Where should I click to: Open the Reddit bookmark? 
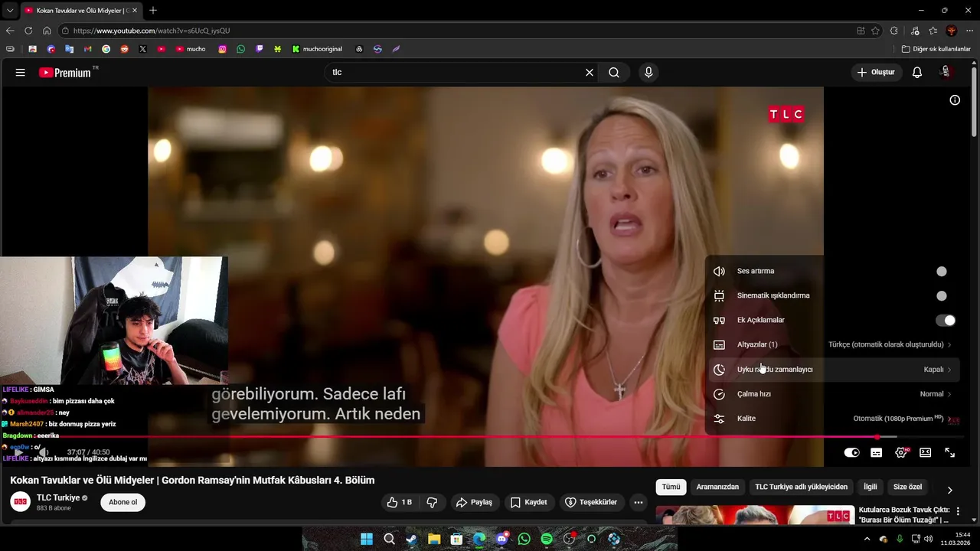pyautogui.click(x=124, y=49)
